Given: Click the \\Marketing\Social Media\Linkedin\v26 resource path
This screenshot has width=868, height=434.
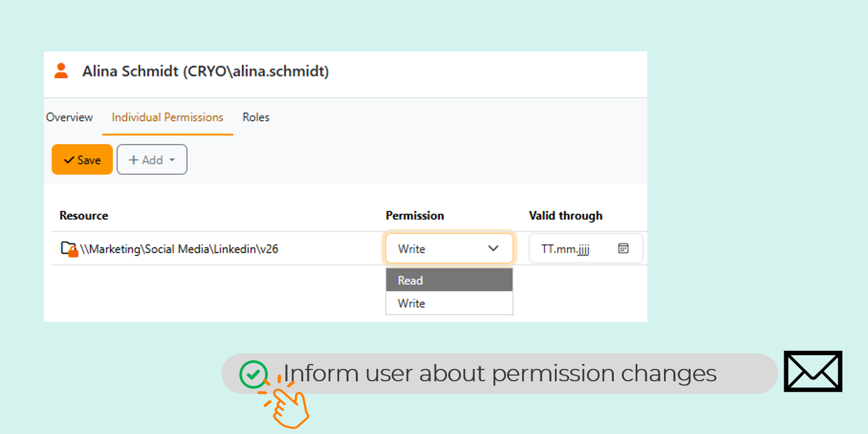Looking at the screenshot, I should [x=179, y=249].
